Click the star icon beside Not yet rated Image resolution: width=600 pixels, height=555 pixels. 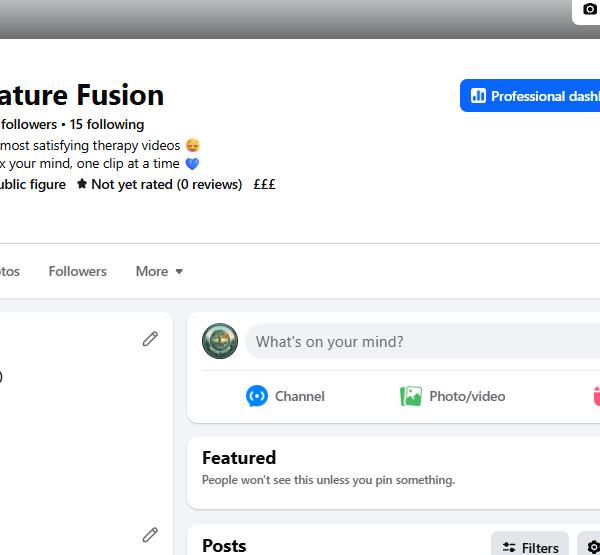82,184
